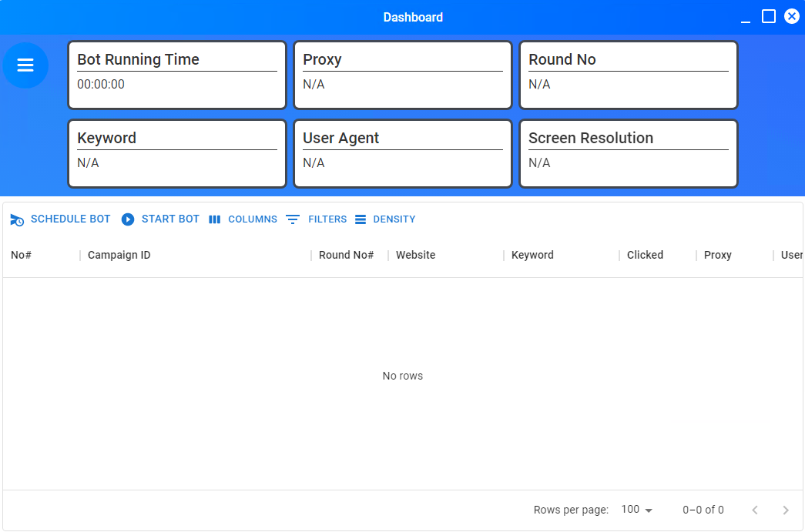Image resolution: width=805 pixels, height=532 pixels.
Task: Sort by the Campaign ID column header
Action: pos(119,255)
